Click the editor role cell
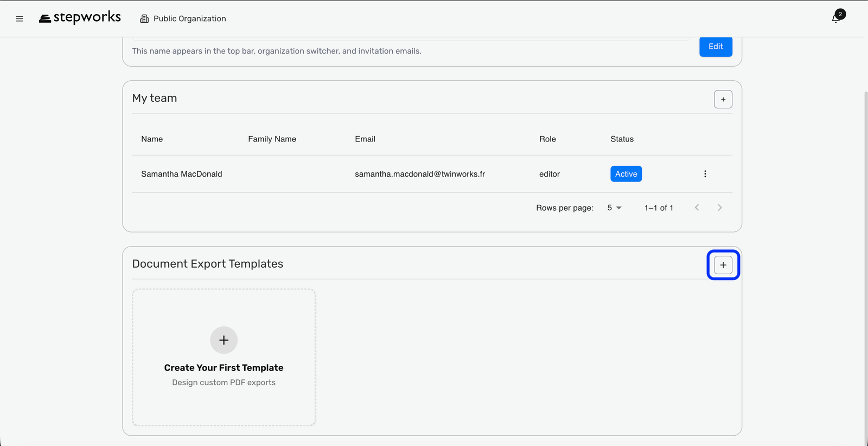Image resolution: width=868 pixels, height=446 pixels. (x=550, y=174)
